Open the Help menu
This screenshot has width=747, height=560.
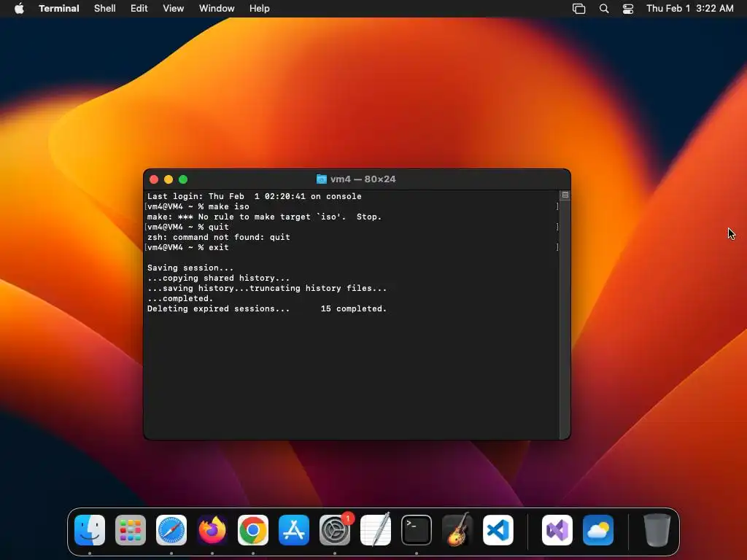coord(260,9)
